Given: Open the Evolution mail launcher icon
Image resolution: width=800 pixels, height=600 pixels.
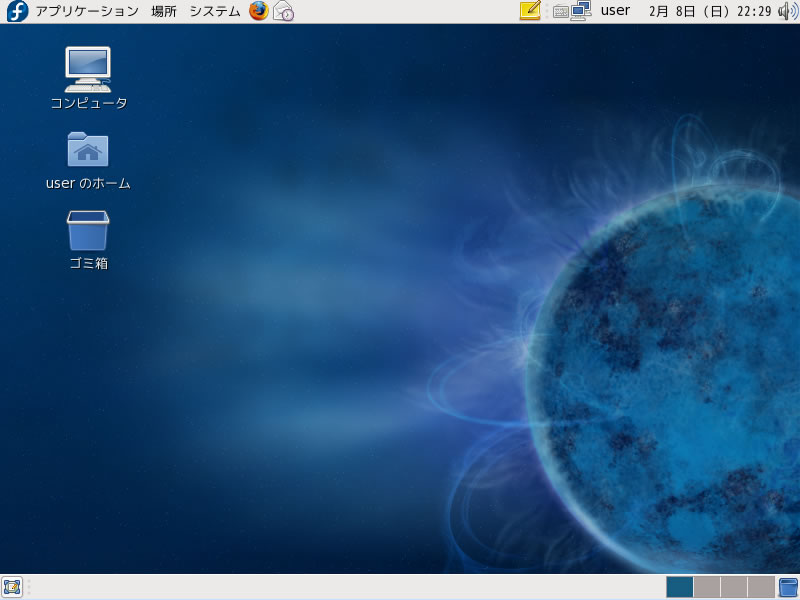Looking at the screenshot, I should click(284, 11).
